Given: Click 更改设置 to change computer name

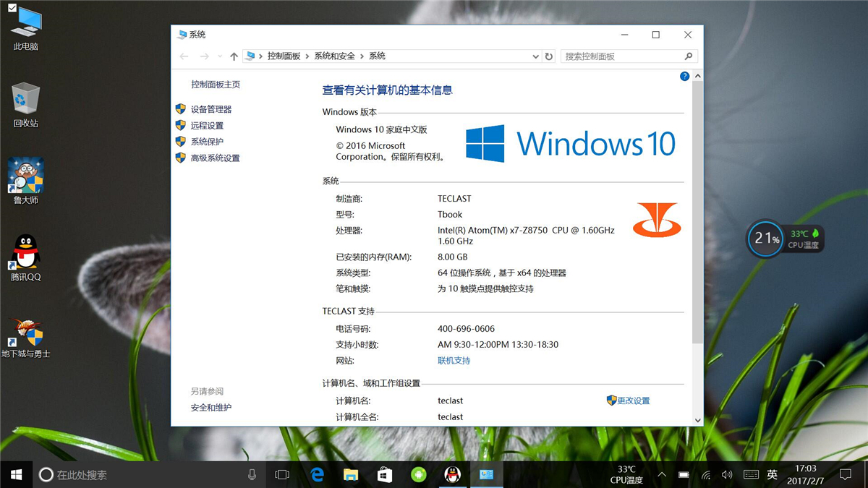Looking at the screenshot, I should 634,401.
